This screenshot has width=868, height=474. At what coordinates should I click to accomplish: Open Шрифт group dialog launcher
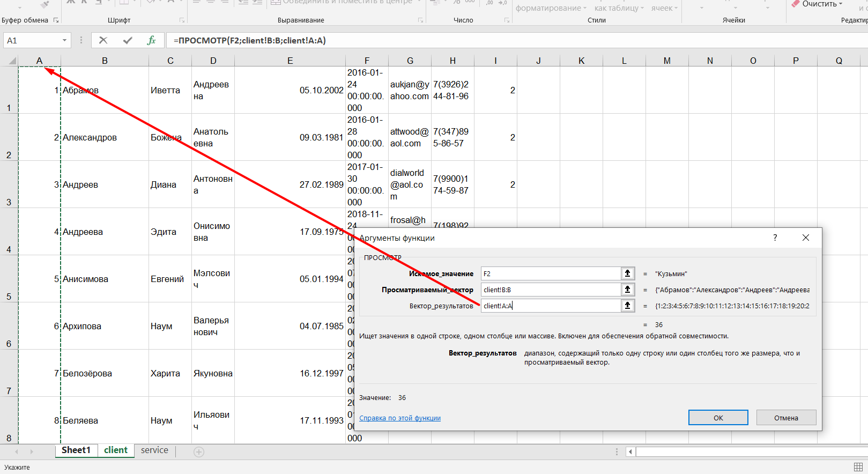tap(182, 20)
